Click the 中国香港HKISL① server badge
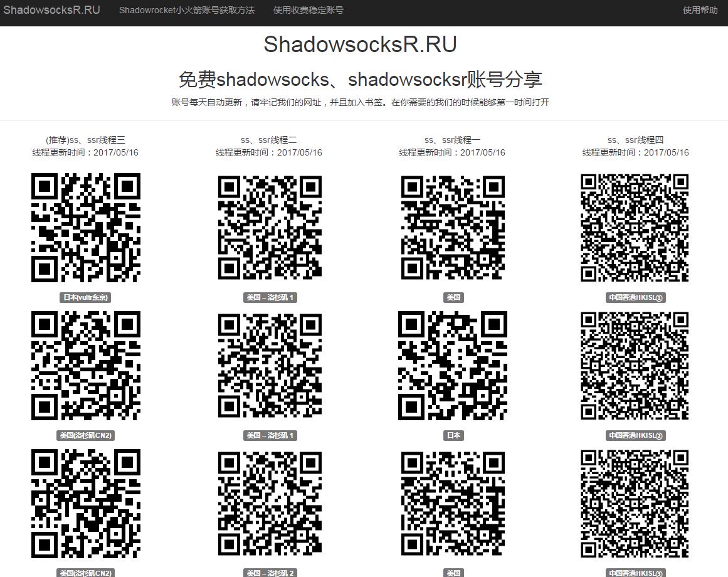The height and width of the screenshot is (577, 728). click(x=636, y=297)
